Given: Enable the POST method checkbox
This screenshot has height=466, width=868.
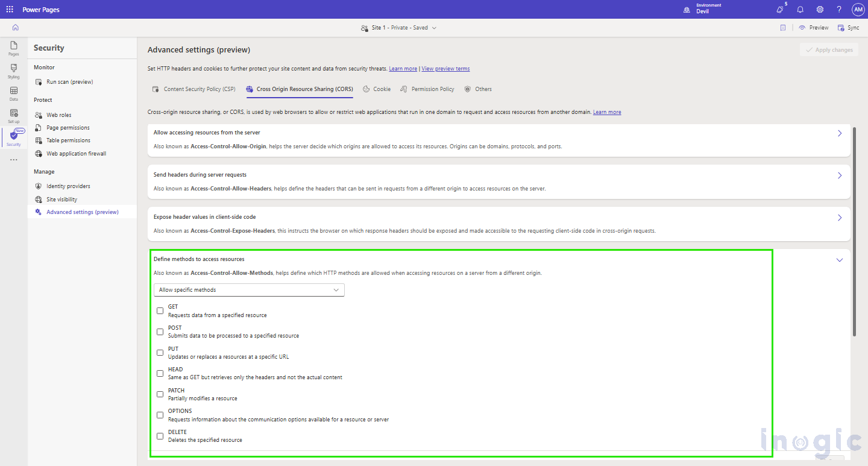Looking at the screenshot, I should (160, 332).
